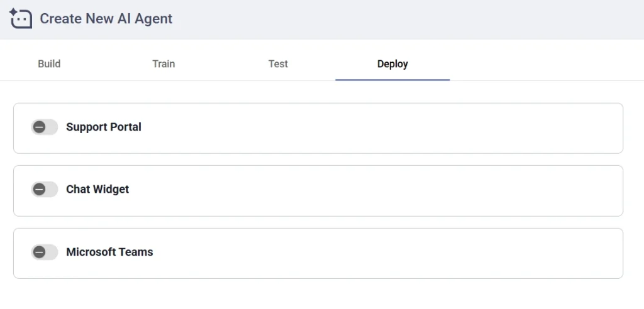
Task: Click the Create New AI Agent title
Action: [106, 19]
